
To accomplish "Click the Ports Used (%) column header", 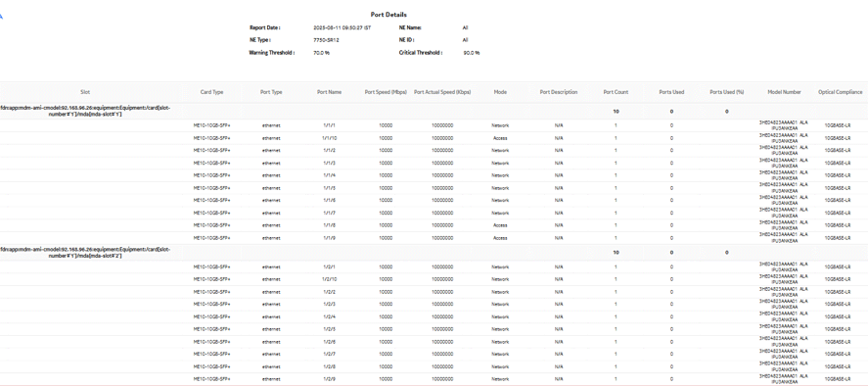I will pos(726,92).
